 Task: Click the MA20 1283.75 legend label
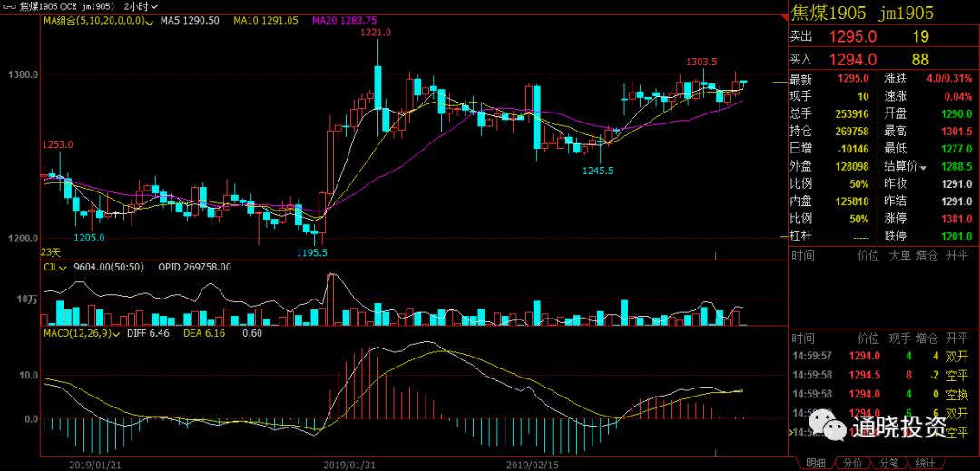(x=344, y=21)
